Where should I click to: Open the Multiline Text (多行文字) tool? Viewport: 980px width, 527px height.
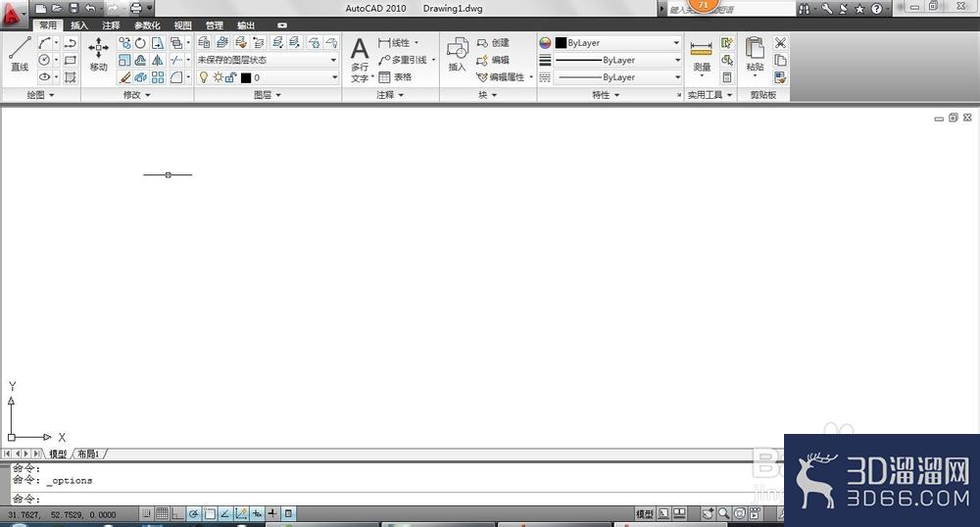[x=360, y=59]
